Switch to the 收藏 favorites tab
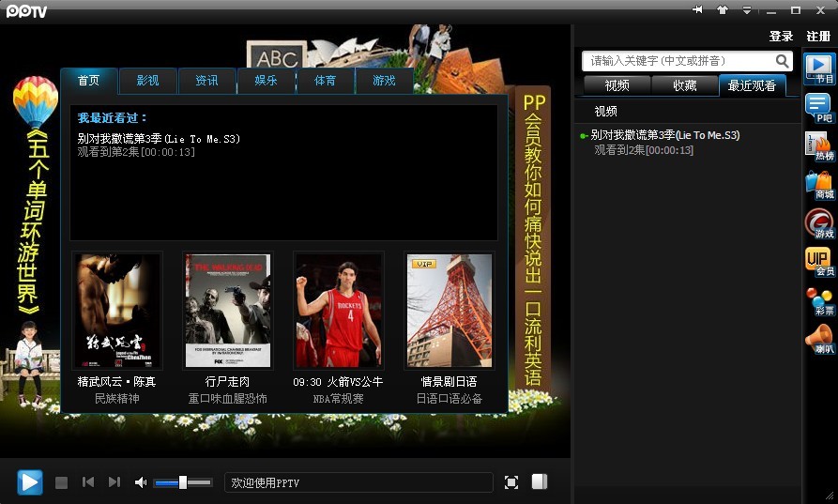838x504 pixels. (685, 85)
